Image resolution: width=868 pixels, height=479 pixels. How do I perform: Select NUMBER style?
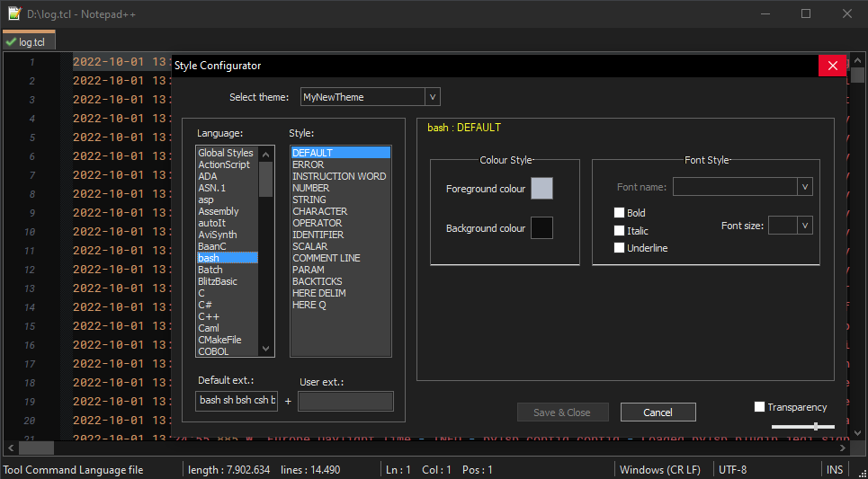[x=340, y=188]
